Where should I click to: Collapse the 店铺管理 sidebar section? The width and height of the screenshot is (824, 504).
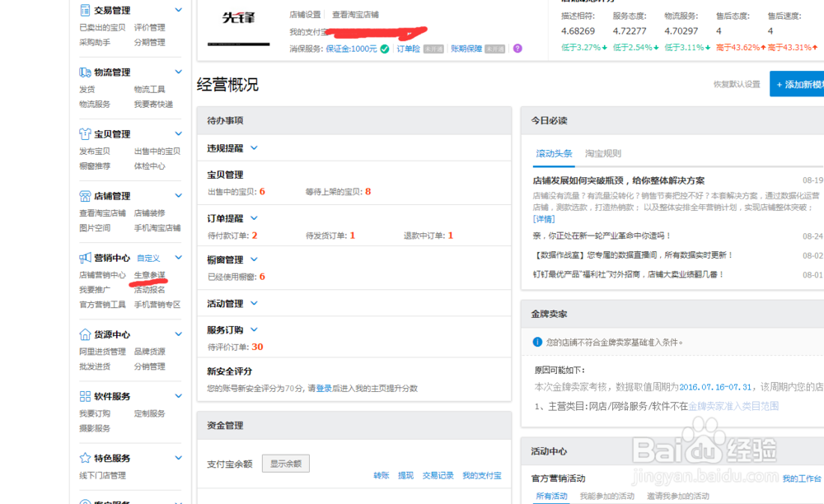click(x=178, y=196)
